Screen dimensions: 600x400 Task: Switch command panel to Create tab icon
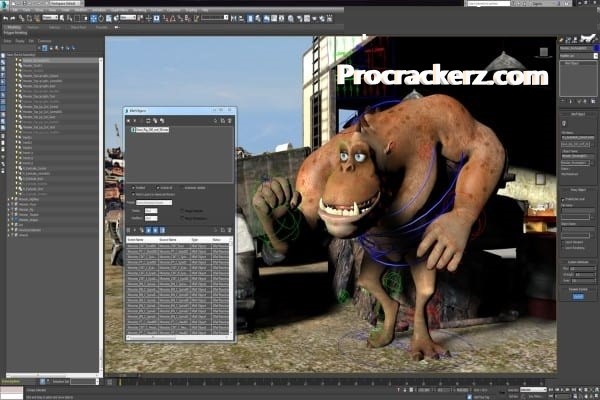coord(561,39)
